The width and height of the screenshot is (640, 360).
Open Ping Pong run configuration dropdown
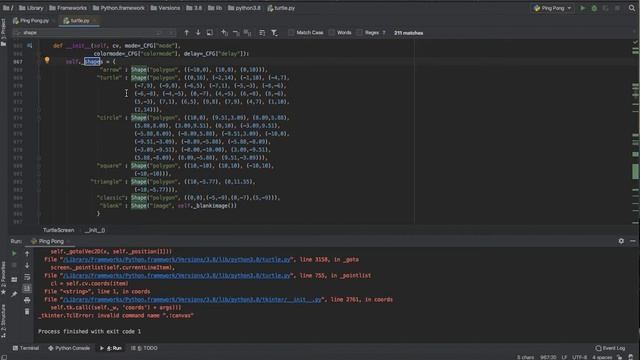pyautogui.click(x=552, y=8)
